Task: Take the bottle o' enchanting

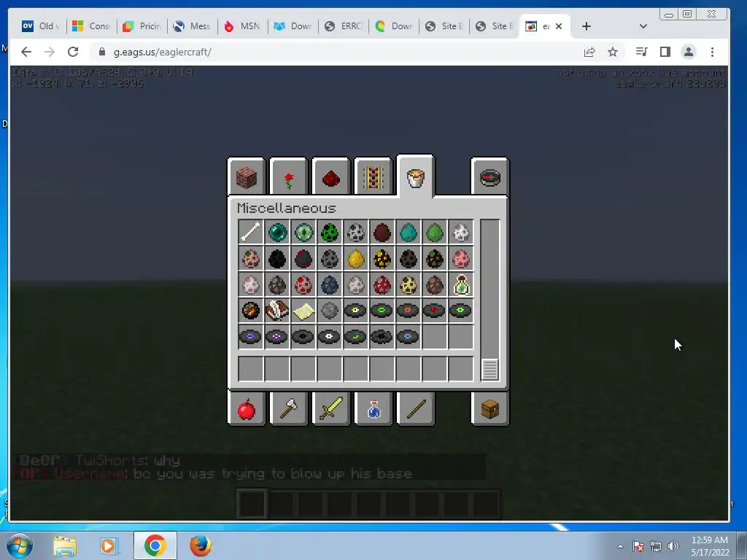Action: tap(460, 285)
